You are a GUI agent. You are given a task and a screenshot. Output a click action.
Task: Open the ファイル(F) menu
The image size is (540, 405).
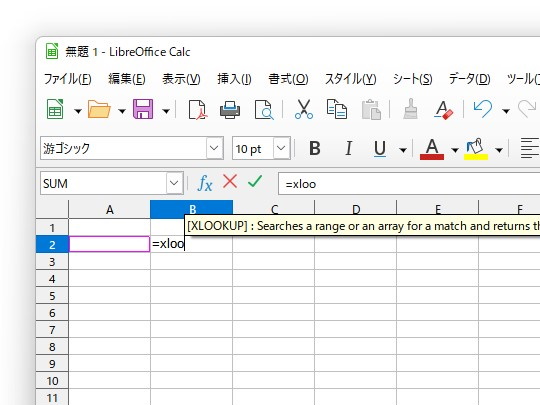pos(68,79)
